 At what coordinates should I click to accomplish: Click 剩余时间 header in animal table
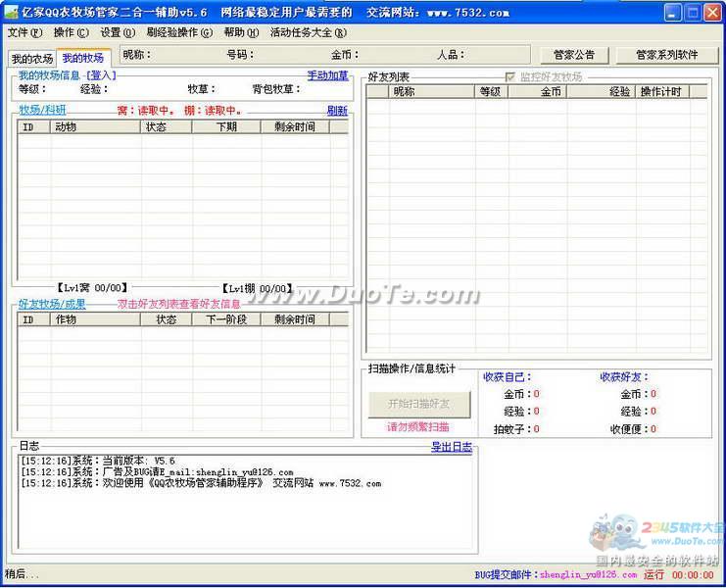pos(295,126)
